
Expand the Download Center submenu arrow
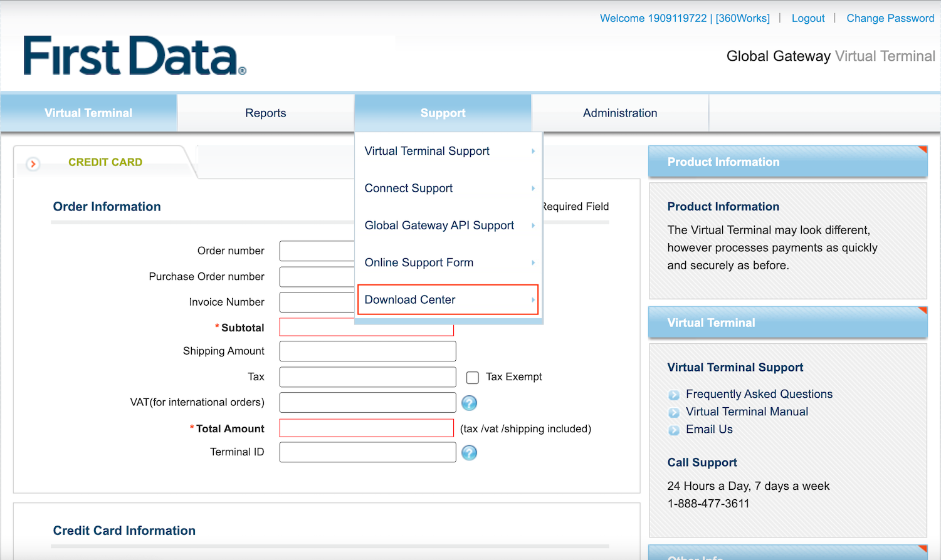point(533,299)
